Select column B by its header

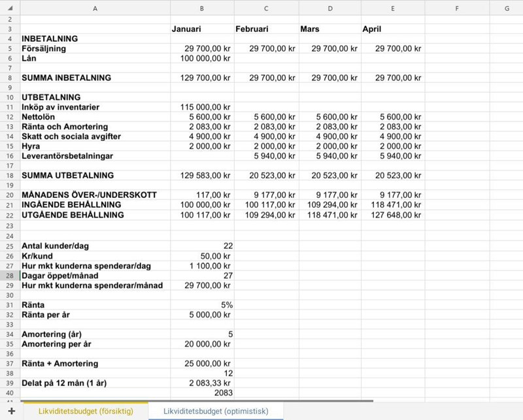coord(201,8)
